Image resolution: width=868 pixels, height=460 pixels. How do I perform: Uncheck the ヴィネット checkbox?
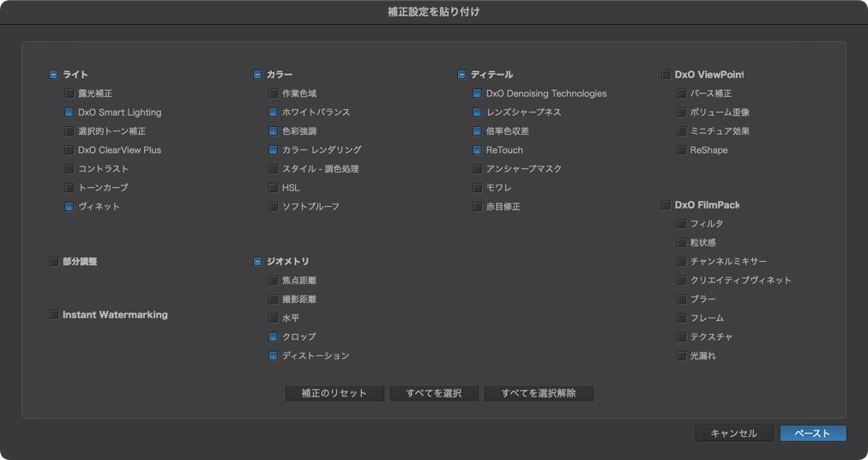click(x=69, y=207)
